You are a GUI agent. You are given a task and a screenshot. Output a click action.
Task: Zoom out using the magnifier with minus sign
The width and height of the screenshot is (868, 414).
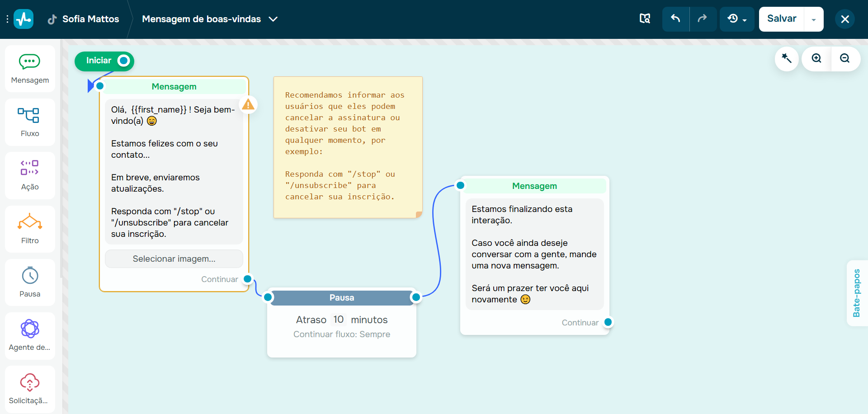(x=845, y=59)
